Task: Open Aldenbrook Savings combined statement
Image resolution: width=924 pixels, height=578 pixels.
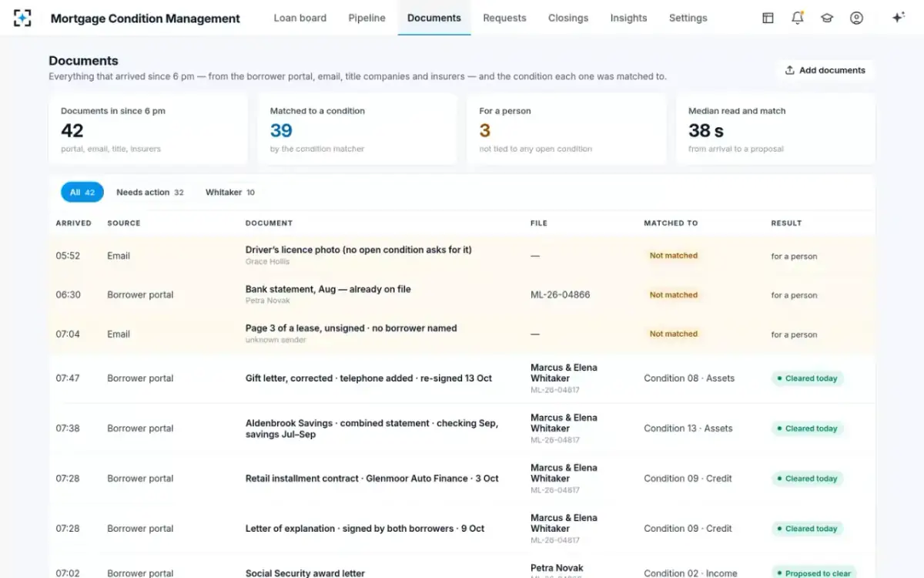Action: click(372, 428)
